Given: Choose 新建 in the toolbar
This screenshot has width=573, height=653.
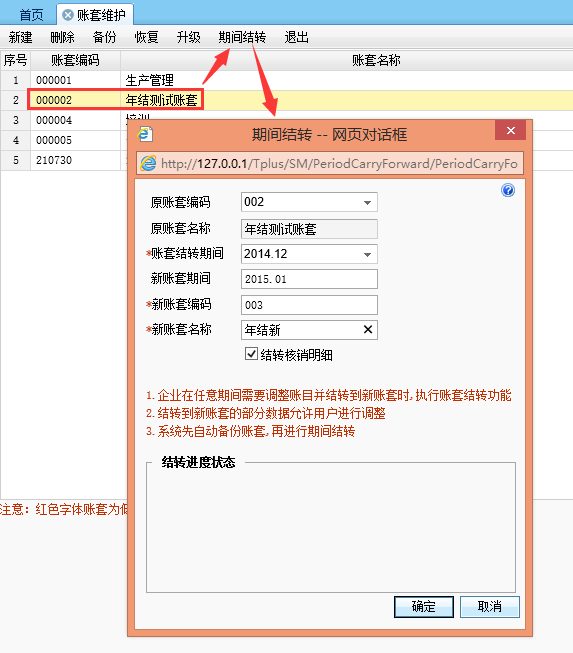Looking at the screenshot, I should coord(20,37).
